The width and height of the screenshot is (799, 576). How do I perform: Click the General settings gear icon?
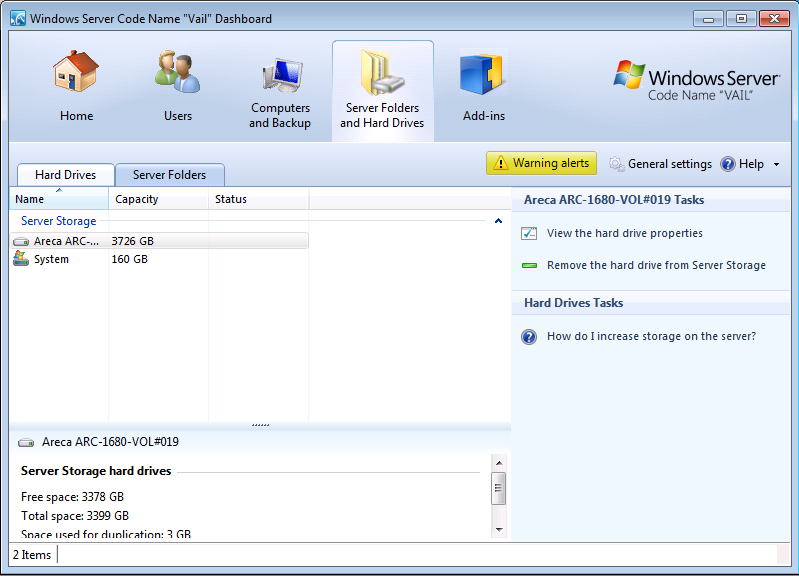[617, 164]
